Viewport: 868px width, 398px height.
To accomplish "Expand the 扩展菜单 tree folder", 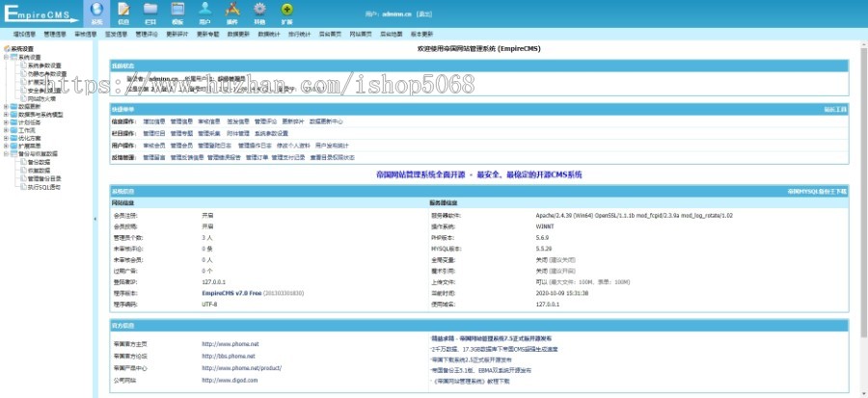I will [6, 146].
